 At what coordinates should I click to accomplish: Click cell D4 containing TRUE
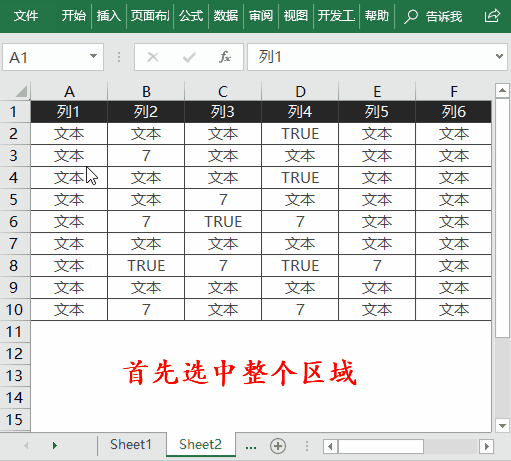pos(300,178)
